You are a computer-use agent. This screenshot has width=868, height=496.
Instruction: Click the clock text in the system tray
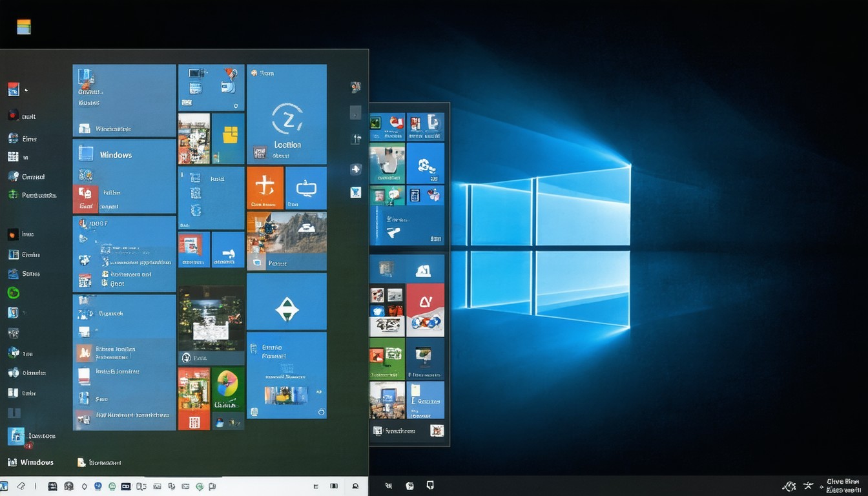[x=842, y=486]
